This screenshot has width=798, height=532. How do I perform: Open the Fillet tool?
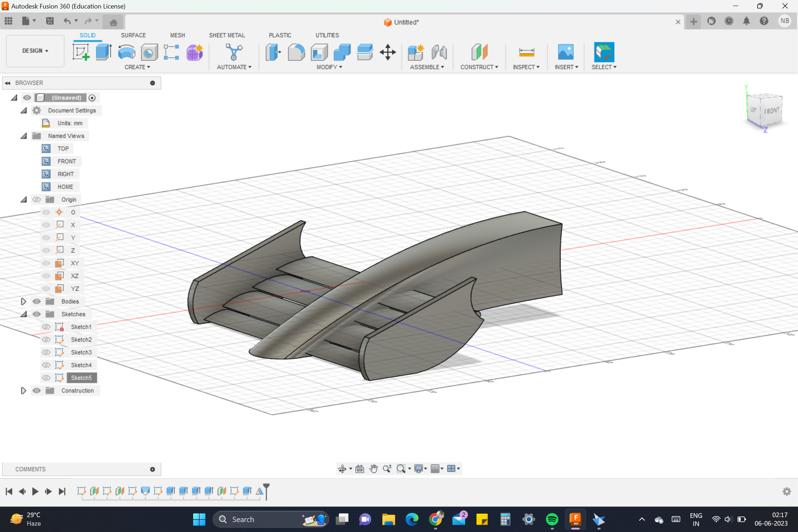tap(296, 52)
